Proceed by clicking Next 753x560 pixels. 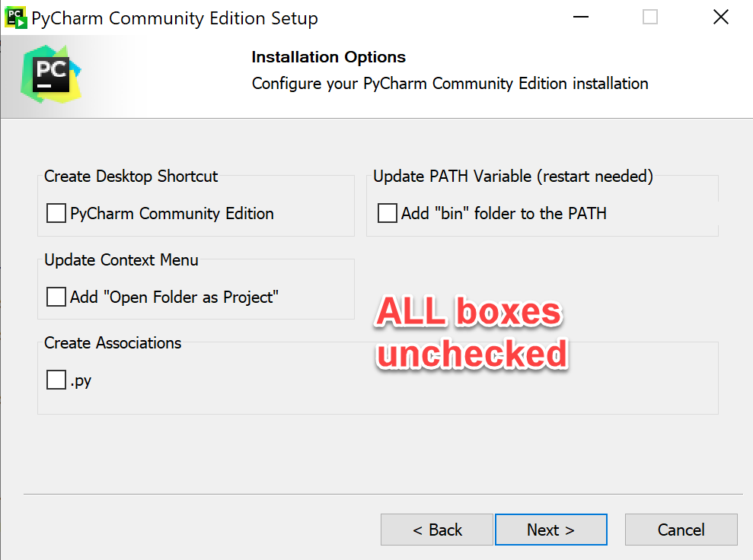click(x=550, y=529)
